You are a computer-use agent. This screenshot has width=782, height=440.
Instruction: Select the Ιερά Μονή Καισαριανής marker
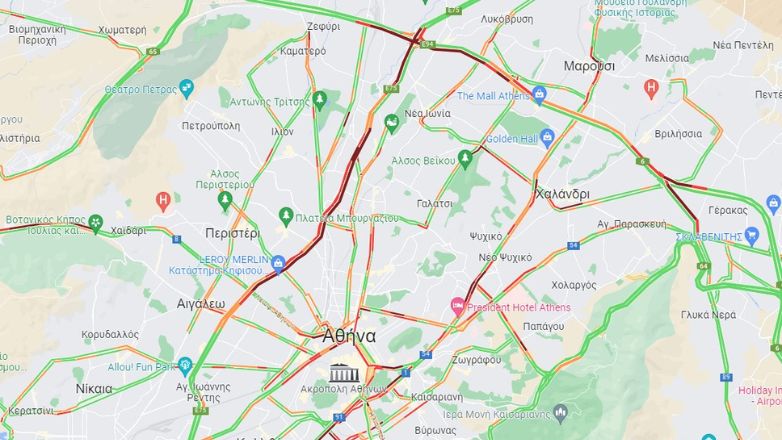[x=561, y=413]
